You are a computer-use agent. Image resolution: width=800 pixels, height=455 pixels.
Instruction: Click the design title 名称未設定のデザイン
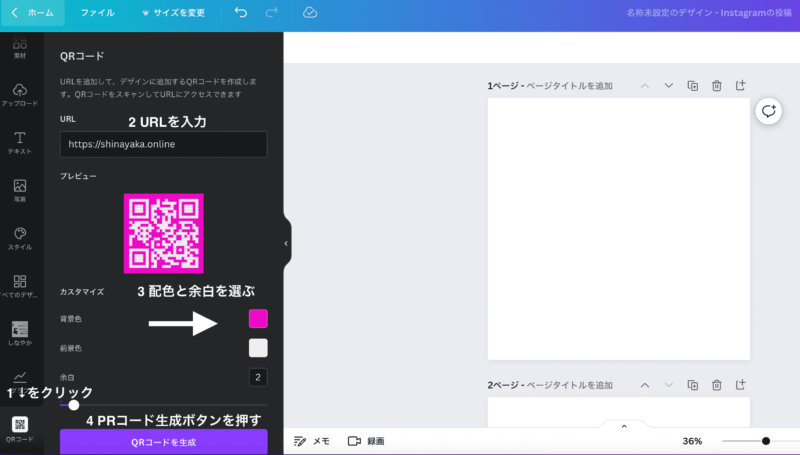[709, 13]
